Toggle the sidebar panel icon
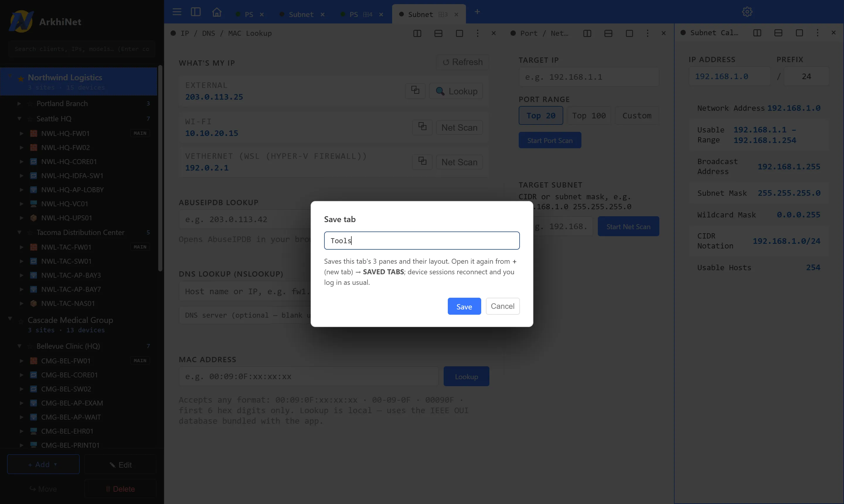 (x=196, y=12)
